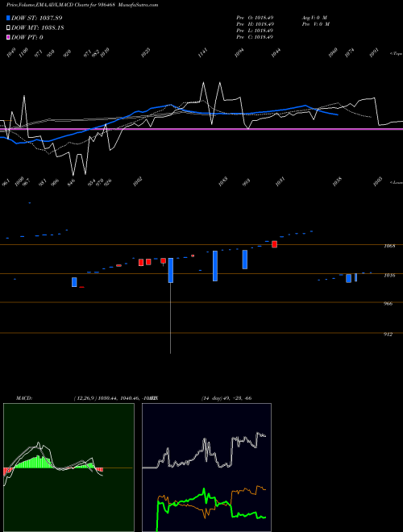Click the Pre V: 0 M readout
403x532 pixels.
(x=315, y=24)
